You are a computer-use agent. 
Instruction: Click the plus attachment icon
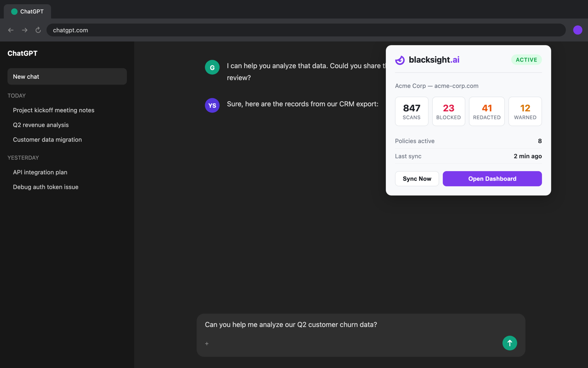(x=207, y=344)
